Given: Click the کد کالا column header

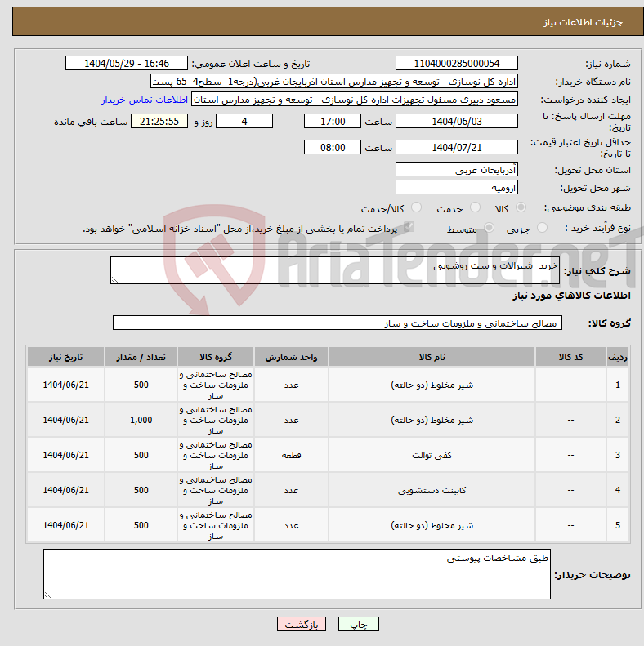Looking at the screenshot, I should [570, 357].
